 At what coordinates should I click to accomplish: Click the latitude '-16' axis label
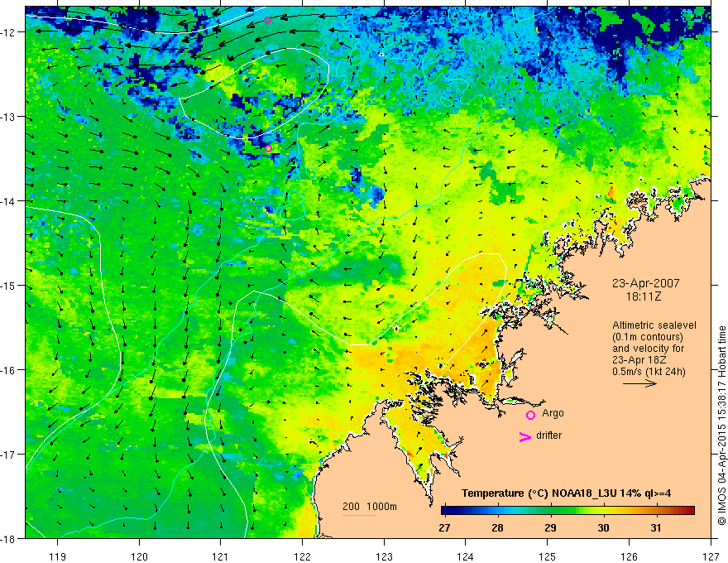pyautogui.click(x=9, y=370)
